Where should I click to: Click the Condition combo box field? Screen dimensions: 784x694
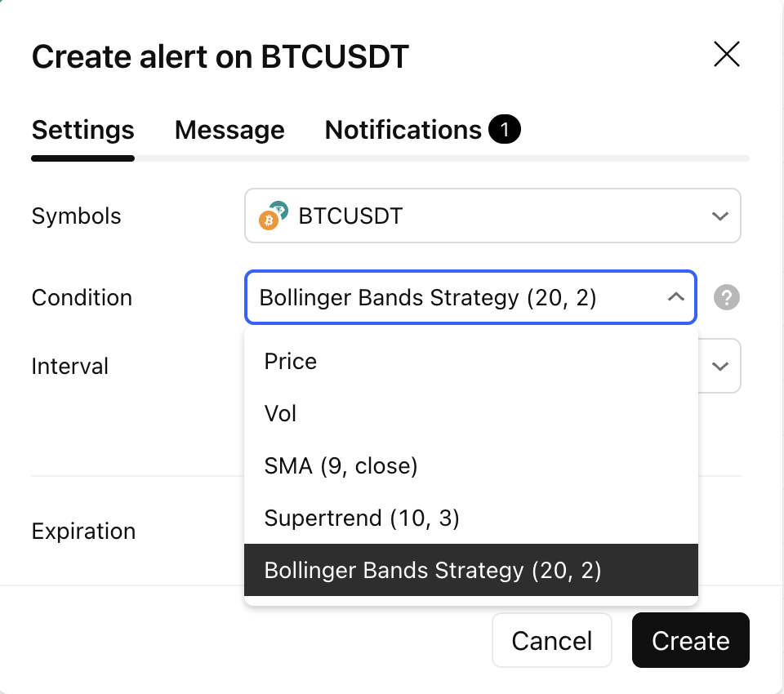click(457, 297)
